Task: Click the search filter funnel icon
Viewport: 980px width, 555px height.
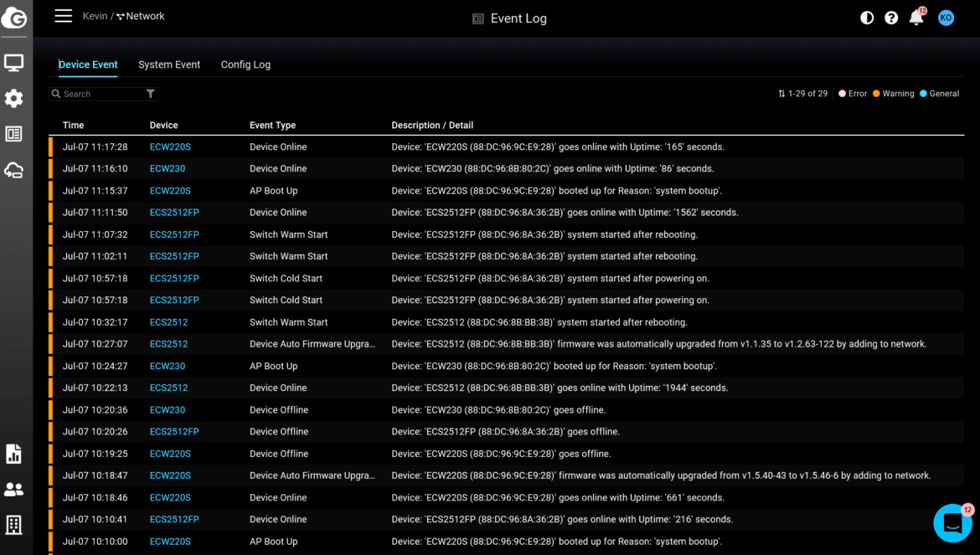Action: click(x=151, y=94)
